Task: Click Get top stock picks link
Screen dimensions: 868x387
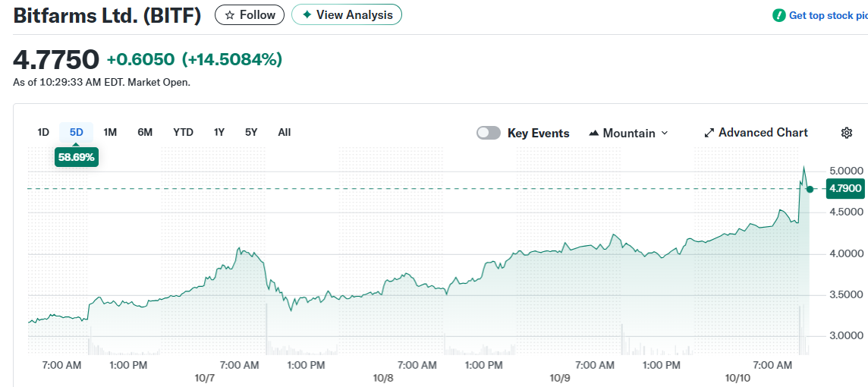Action: 827,15
